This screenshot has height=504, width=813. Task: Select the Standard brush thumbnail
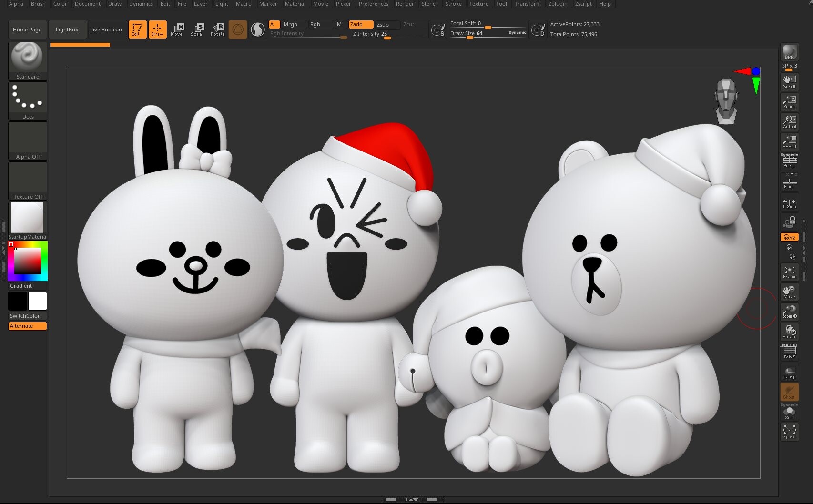(x=28, y=57)
